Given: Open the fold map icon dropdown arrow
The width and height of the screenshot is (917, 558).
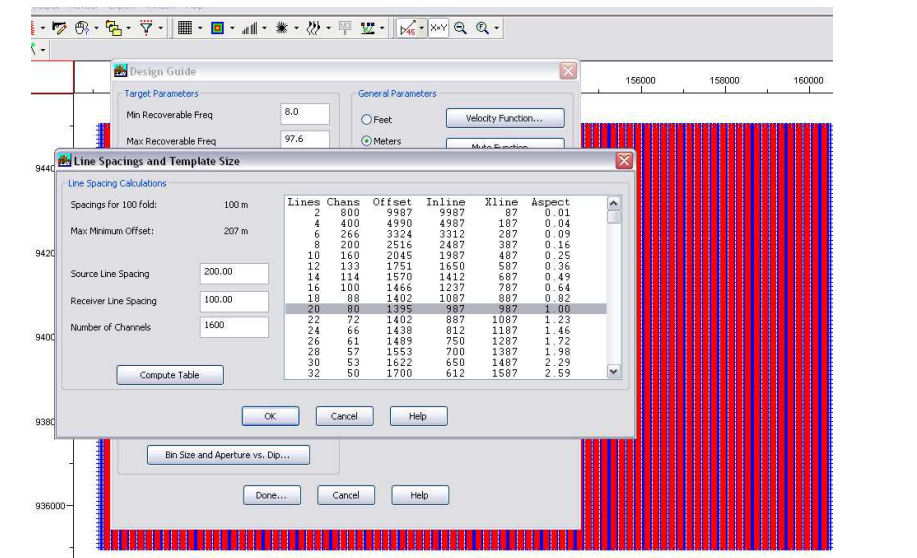Looking at the screenshot, I should click(232, 27).
